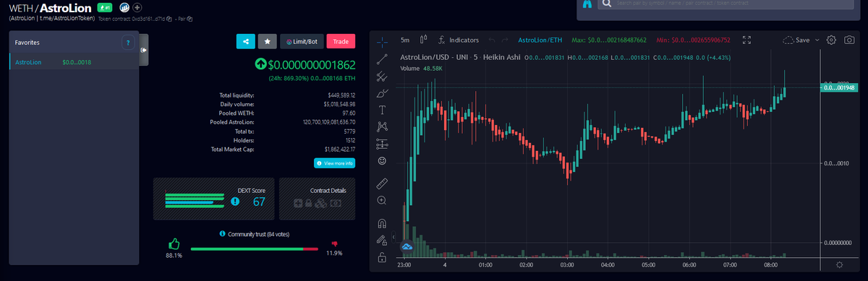Open Favorites help question mark
868x281 pixels.
pyautogui.click(x=128, y=43)
